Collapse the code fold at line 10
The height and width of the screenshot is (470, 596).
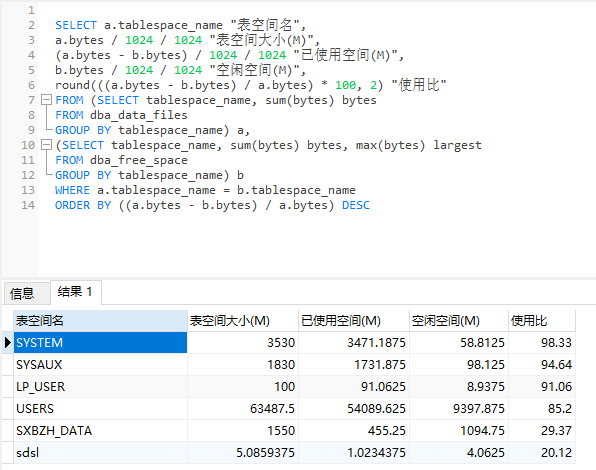click(46, 145)
